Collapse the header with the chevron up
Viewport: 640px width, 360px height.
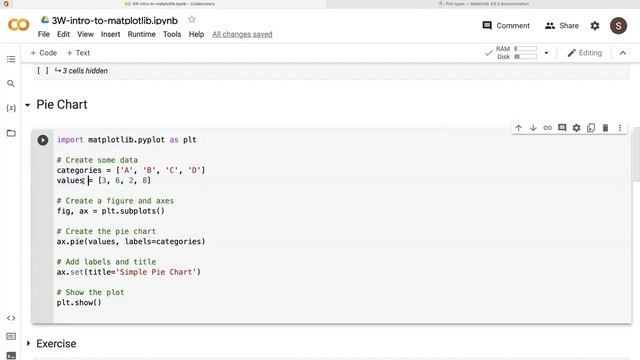click(x=622, y=53)
